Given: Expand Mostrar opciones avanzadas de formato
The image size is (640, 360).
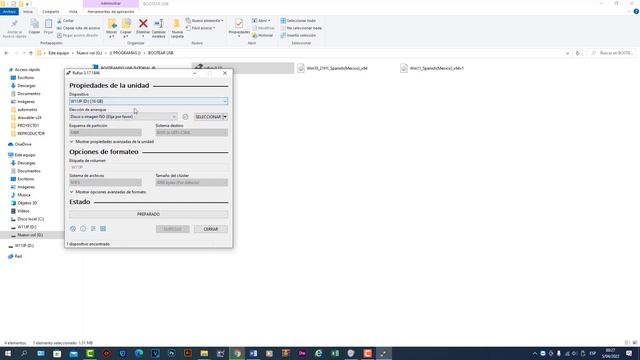Looking at the screenshot, I should [x=108, y=192].
